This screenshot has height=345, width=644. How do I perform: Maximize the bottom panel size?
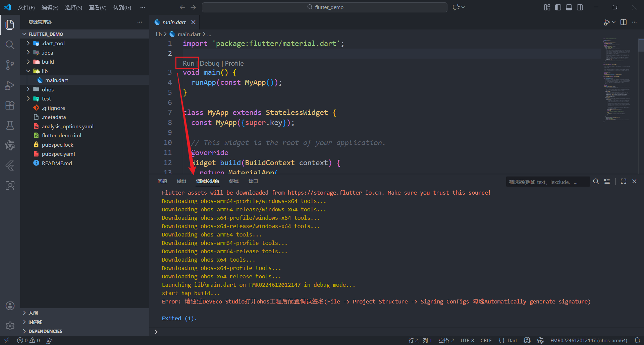click(624, 181)
